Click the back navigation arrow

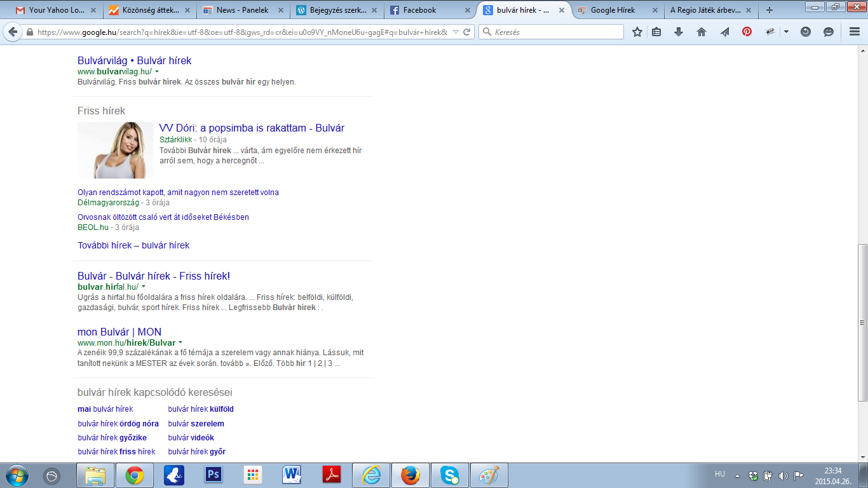(x=13, y=32)
